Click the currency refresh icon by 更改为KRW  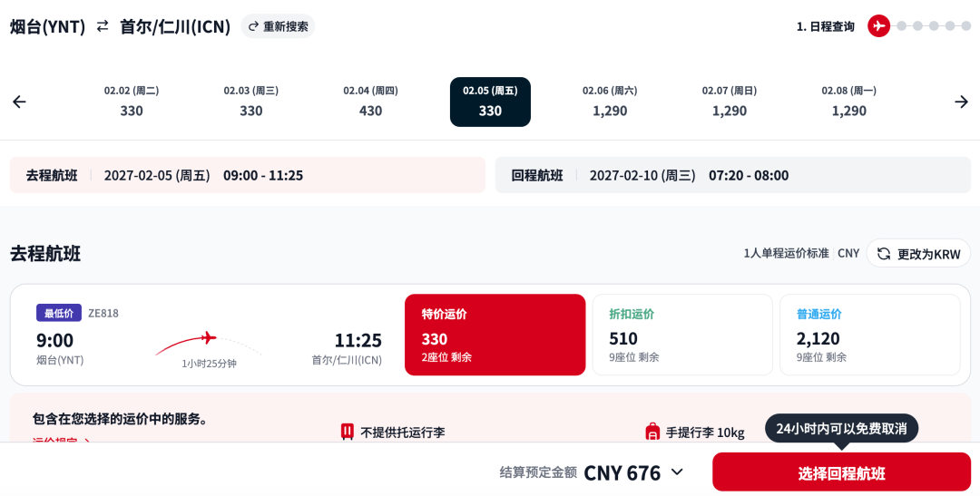click(x=884, y=254)
